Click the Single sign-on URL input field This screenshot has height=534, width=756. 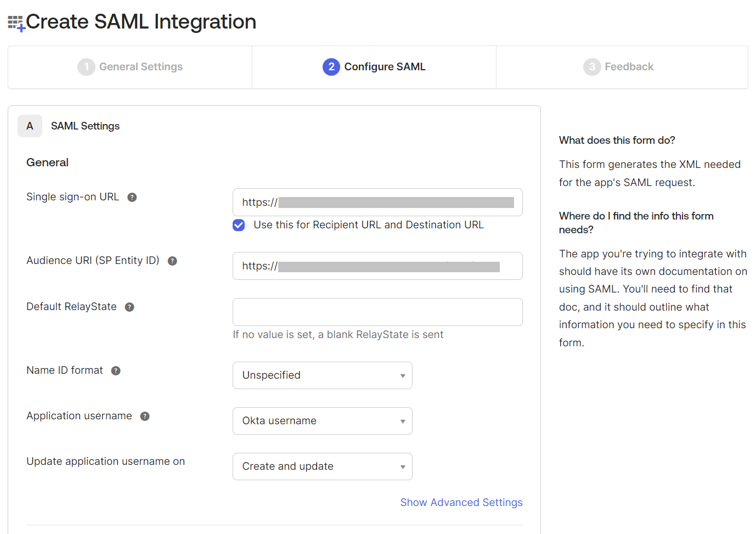click(x=377, y=203)
